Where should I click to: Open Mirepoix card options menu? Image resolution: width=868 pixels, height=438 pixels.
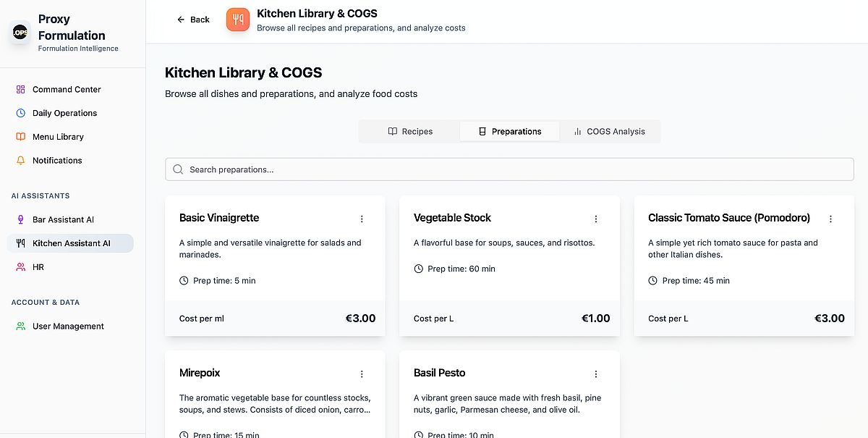[362, 374]
